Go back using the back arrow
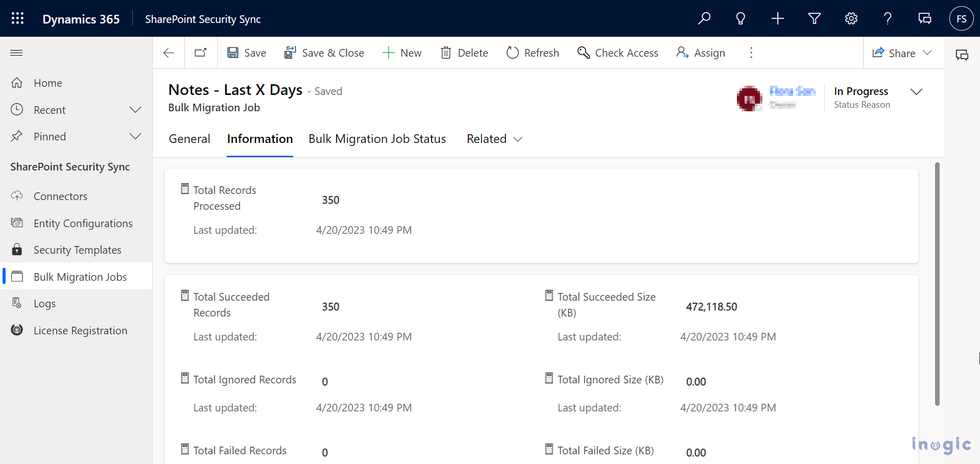The image size is (980, 464). coord(169,53)
